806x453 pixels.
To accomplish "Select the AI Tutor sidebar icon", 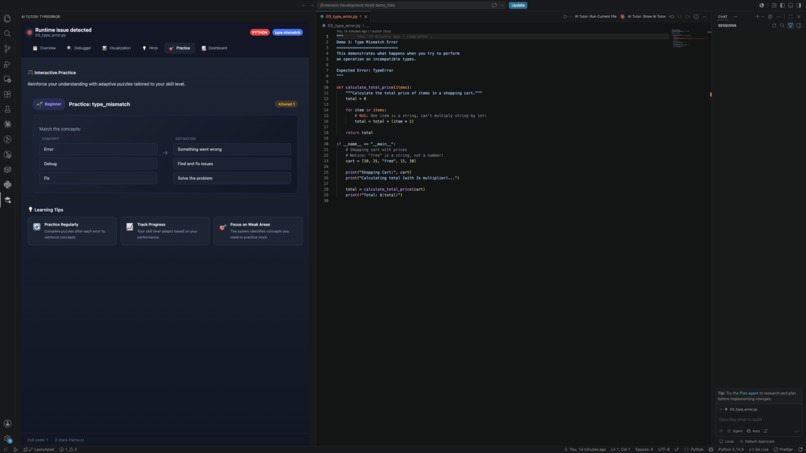I will click(x=7, y=200).
